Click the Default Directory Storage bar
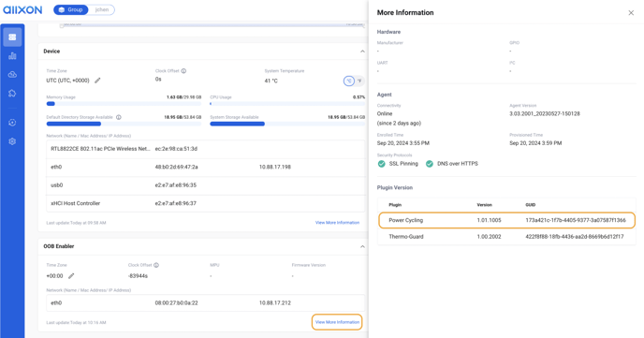This screenshot has width=644, height=338. [x=124, y=124]
